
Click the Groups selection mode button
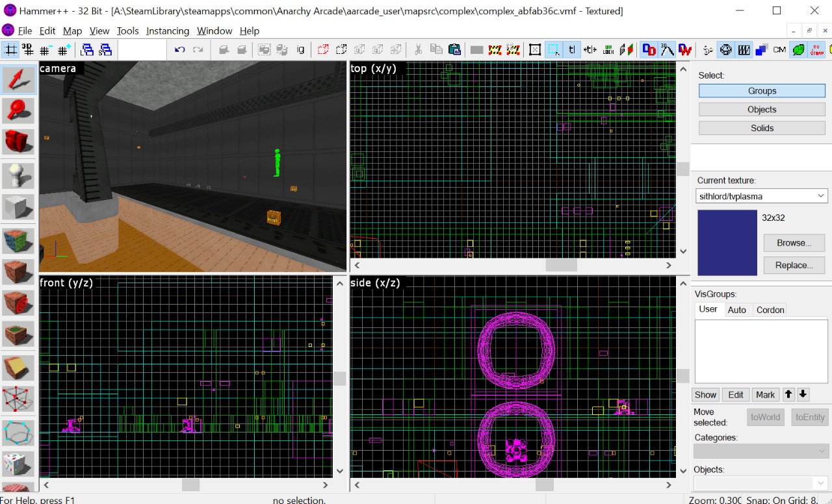(x=761, y=90)
